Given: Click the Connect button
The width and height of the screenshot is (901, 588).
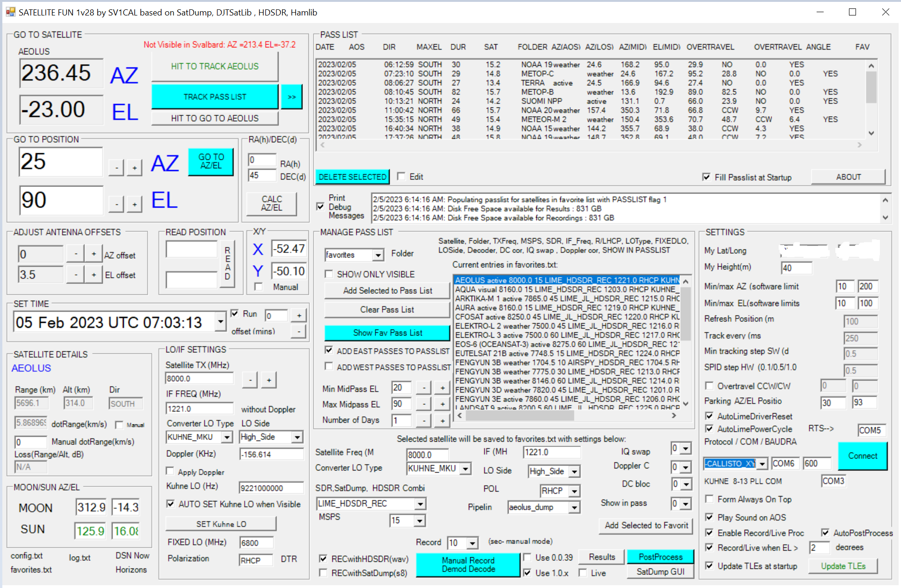Looking at the screenshot, I should point(862,456).
